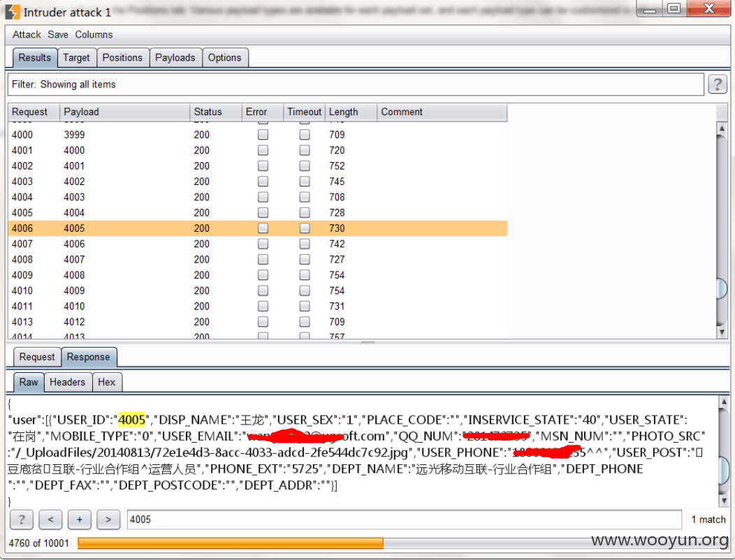Sort by Comment column header
This screenshot has width=735, height=560.
[442, 112]
